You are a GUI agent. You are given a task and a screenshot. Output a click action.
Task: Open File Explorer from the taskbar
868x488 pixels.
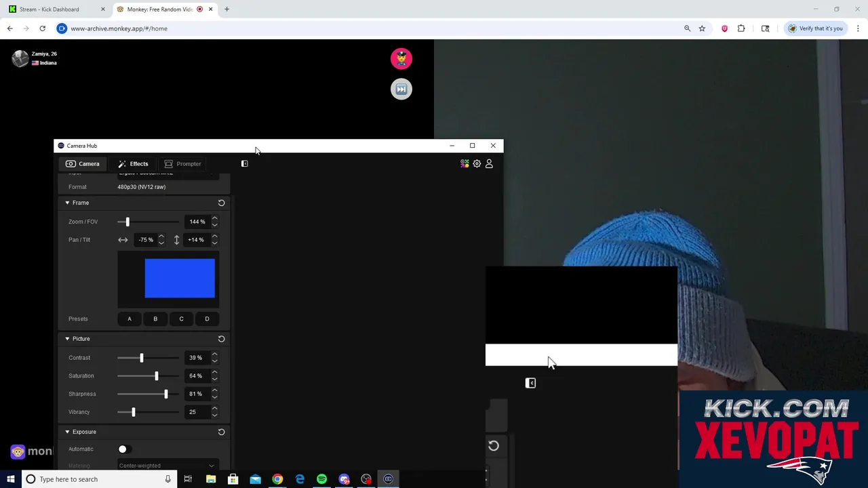coord(211,479)
